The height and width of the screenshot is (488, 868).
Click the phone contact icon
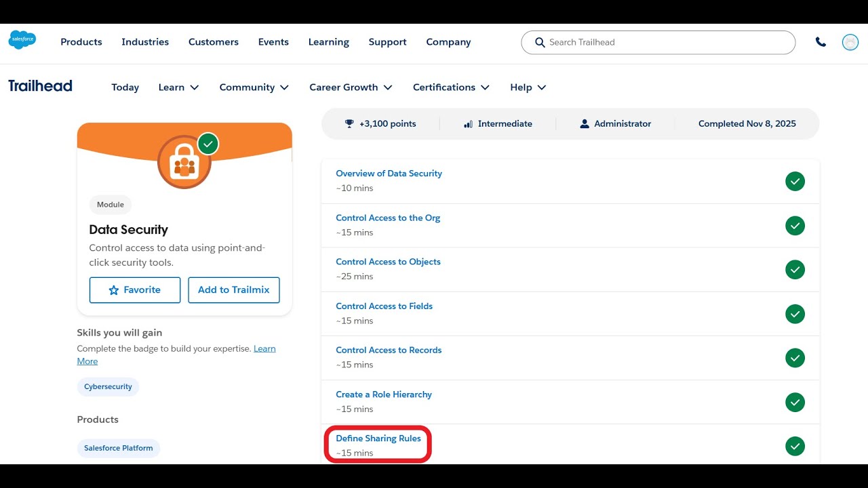point(821,42)
